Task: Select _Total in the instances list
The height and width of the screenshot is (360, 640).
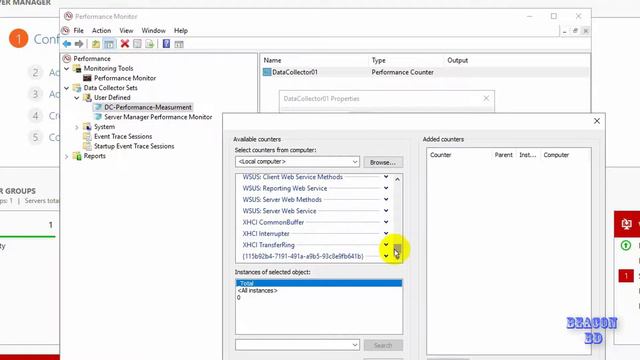Action: click(319, 283)
